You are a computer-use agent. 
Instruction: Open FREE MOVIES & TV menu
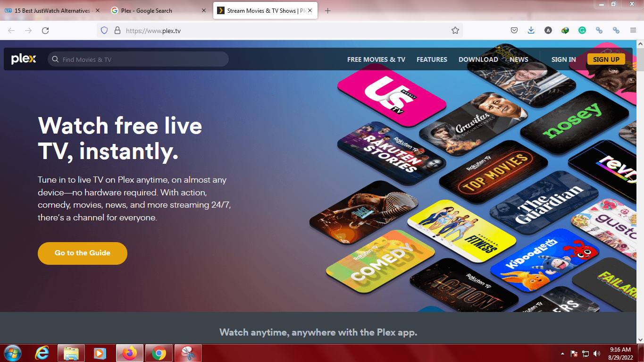click(376, 59)
